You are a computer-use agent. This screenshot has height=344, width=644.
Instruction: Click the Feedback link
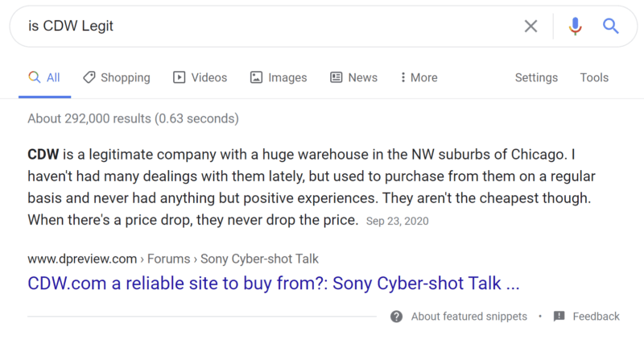point(596,317)
